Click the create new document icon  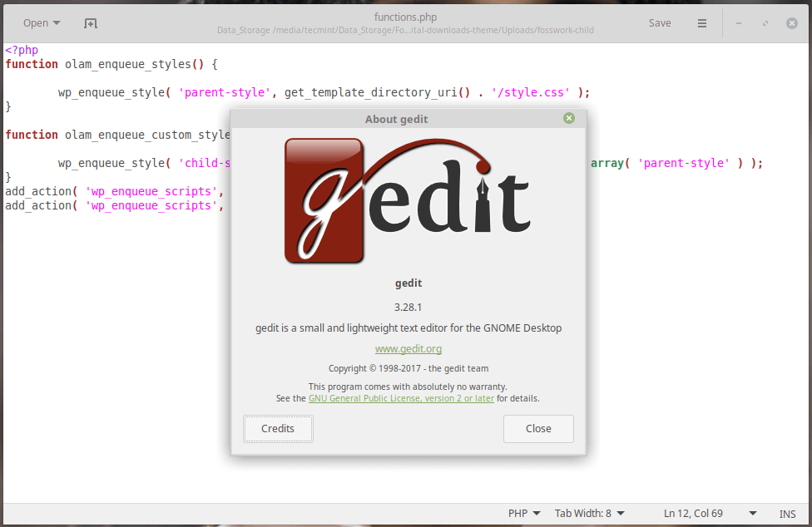[x=90, y=23]
